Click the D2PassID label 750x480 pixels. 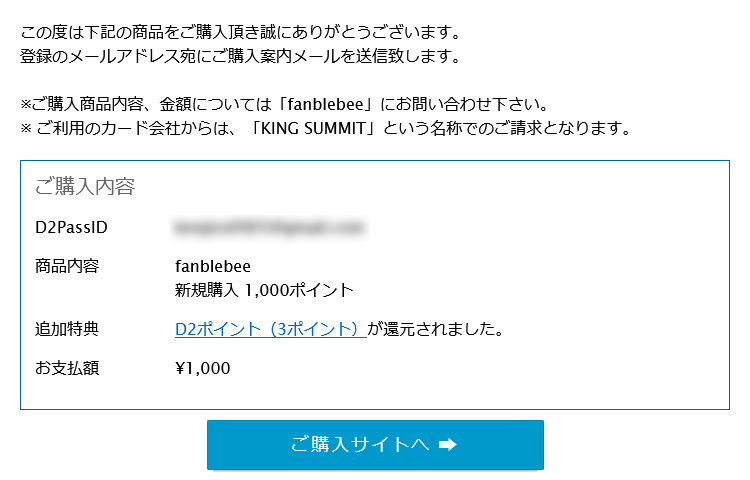click(x=71, y=228)
